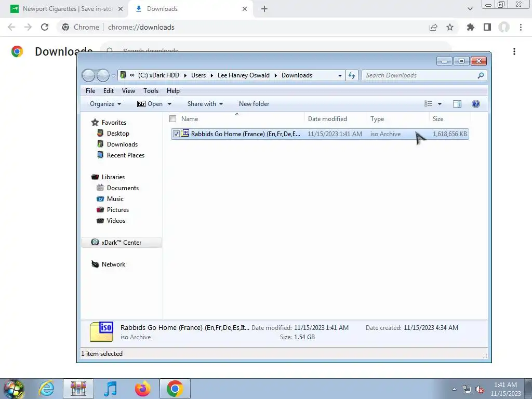Launch Internet Explorer from taskbar
Viewport: 532px width, 399px height.
pos(46,389)
